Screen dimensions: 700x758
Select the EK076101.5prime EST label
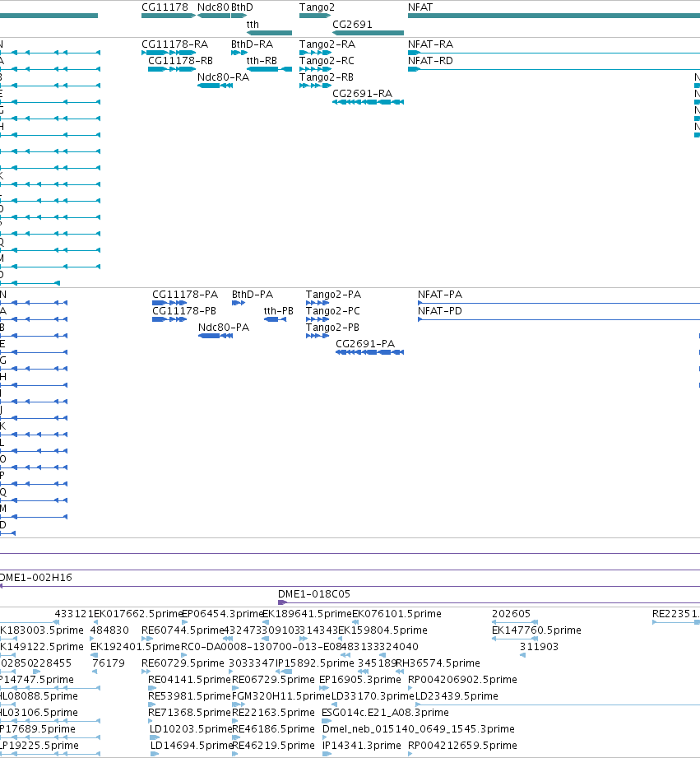[x=396, y=614]
